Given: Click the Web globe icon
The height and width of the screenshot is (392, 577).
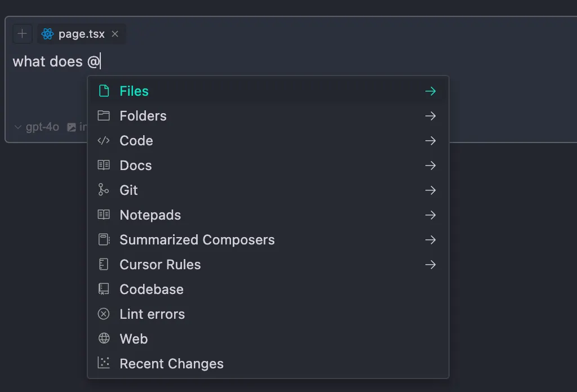Looking at the screenshot, I should [x=104, y=338].
